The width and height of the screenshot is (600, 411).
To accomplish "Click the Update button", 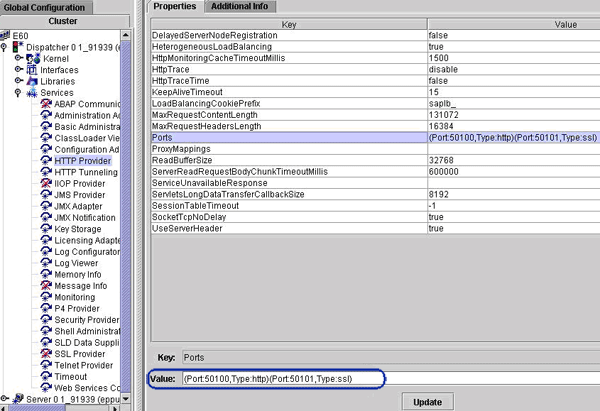I will click(x=427, y=402).
